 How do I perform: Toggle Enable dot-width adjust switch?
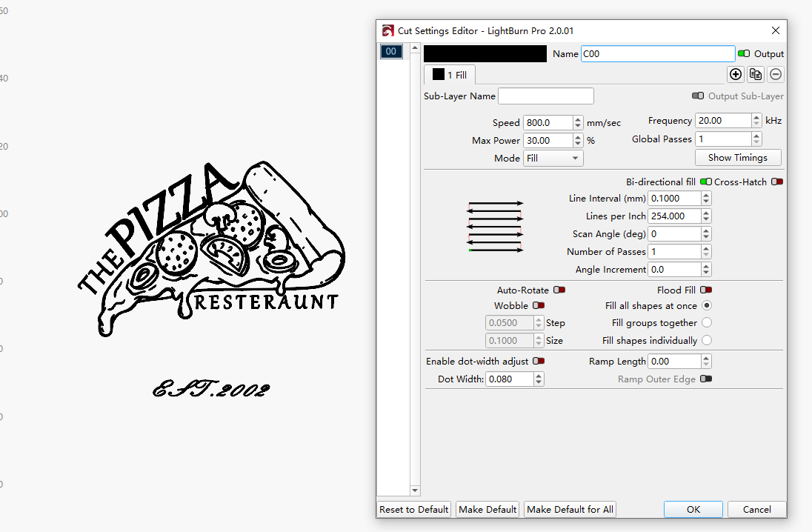coord(539,361)
